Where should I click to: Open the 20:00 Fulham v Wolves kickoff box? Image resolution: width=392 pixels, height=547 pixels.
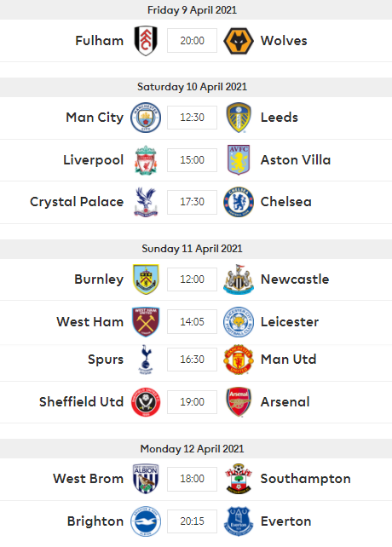point(192,40)
